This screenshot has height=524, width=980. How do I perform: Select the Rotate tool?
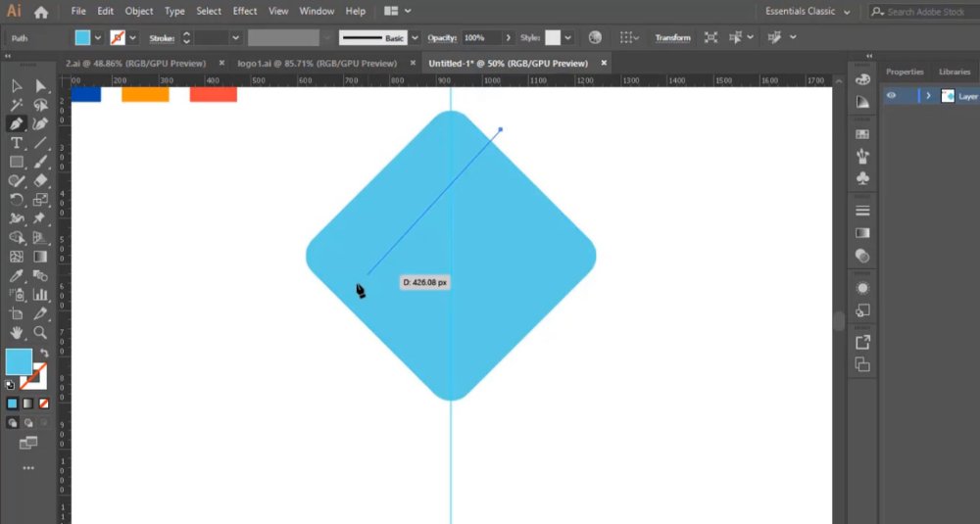pos(17,200)
